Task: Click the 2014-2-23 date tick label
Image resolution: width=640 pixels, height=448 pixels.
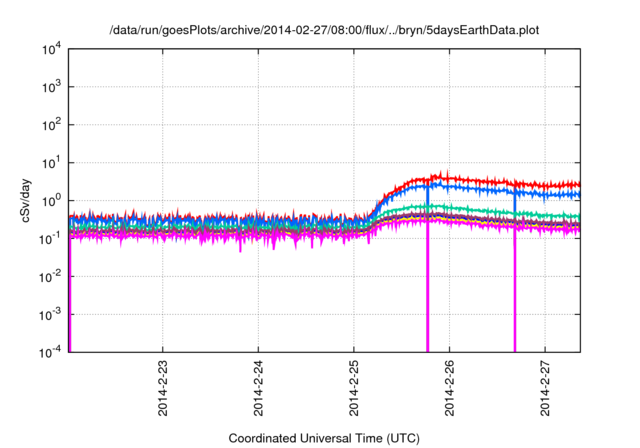Action: [x=162, y=388]
